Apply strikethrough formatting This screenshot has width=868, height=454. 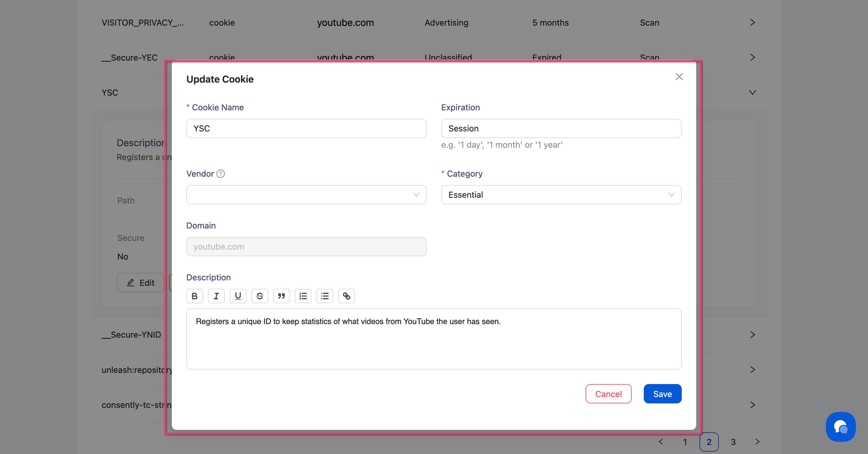259,296
